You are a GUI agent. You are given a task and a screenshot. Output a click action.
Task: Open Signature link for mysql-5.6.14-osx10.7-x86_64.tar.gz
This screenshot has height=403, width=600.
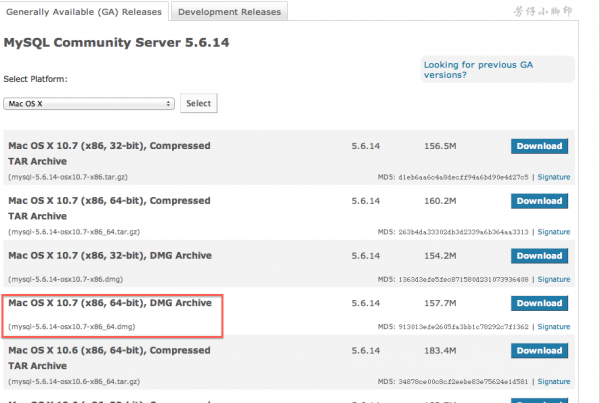[554, 232]
